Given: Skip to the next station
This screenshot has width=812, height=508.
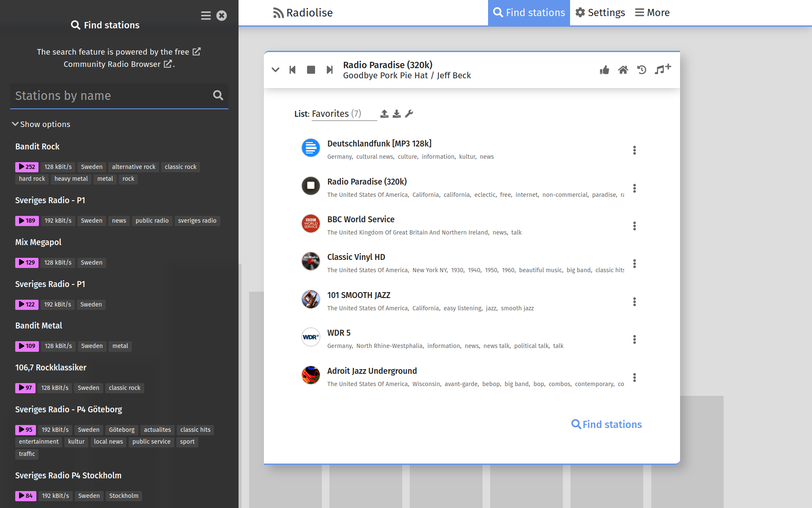Looking at the screenshot, I should click(x=329, y=70).
